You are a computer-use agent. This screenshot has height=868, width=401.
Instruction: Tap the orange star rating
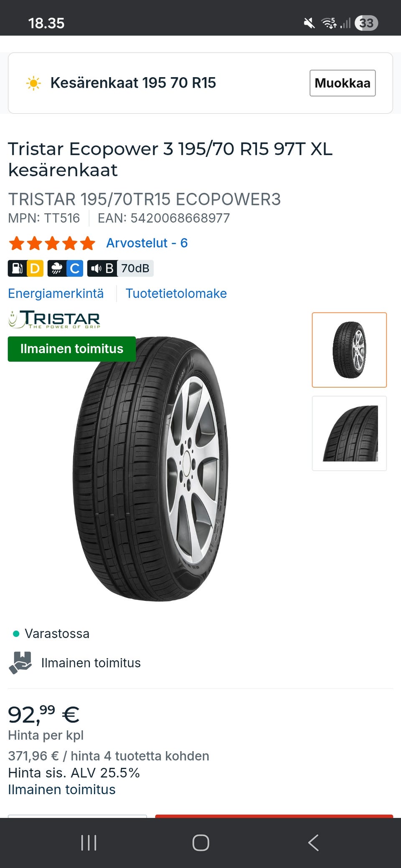[x=52, y=243]
